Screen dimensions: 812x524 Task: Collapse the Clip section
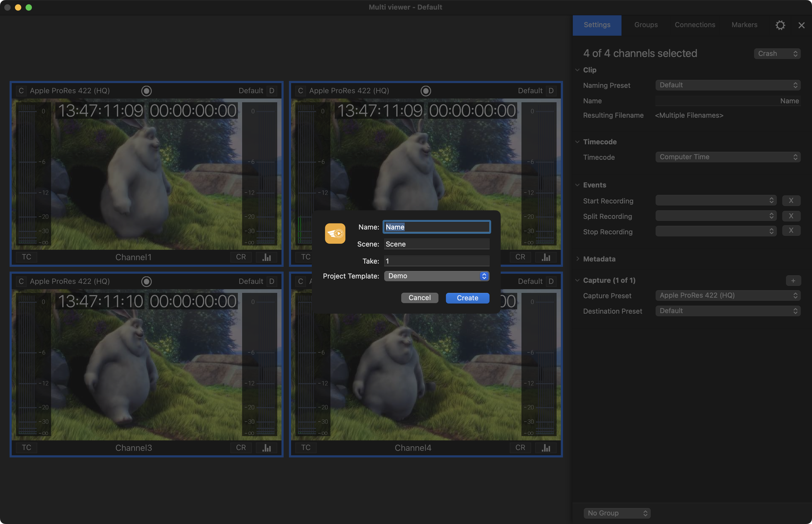[578, 70]
